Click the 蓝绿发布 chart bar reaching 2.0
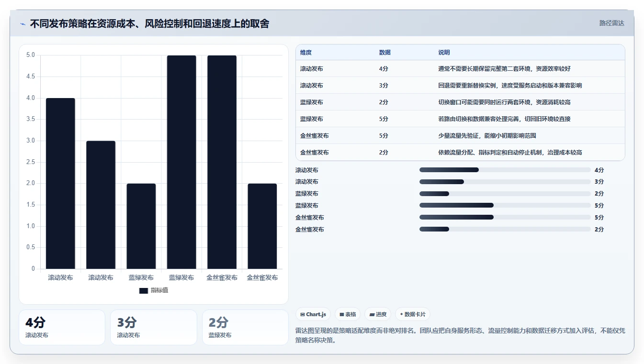This screenshot has width=644, height=364. [141, 226]
